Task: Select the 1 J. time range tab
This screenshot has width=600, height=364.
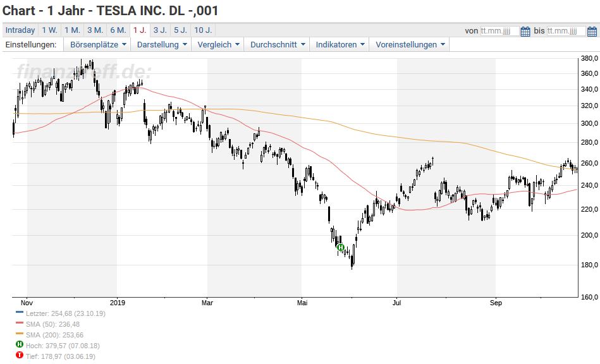Action: click(x=140, y=30)
